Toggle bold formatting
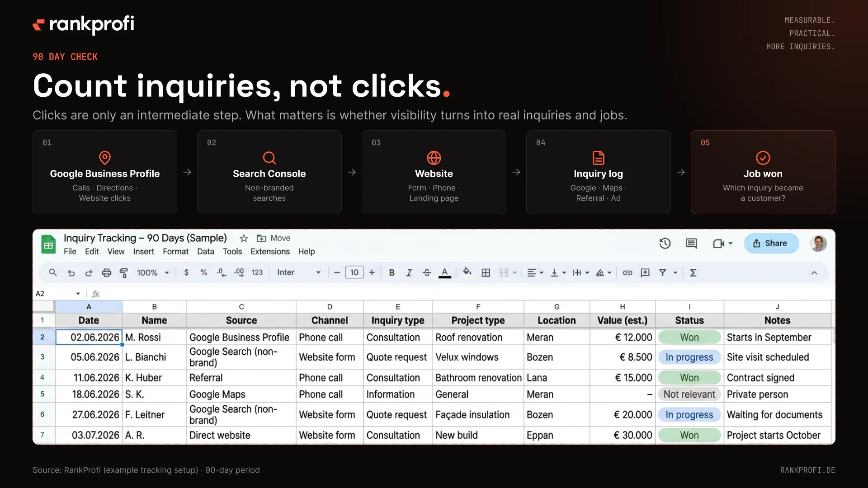868x488 pixels. click(x=392, y=272)
